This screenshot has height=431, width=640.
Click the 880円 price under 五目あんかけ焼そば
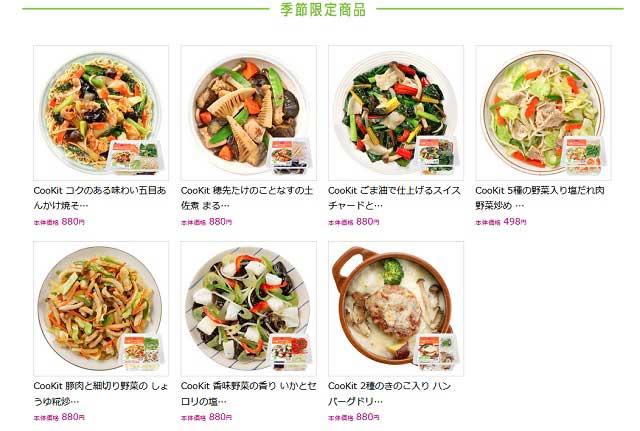pos(73,222)
